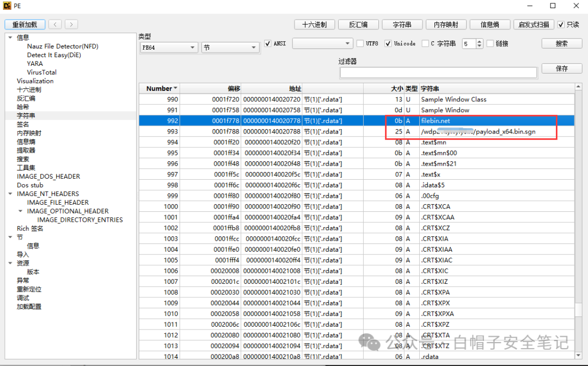This screenshot has height=366, width=588.
Task: Click the 内存映射 memory map toolbar button
Action: pyautogui.click(x=446, y=25)
